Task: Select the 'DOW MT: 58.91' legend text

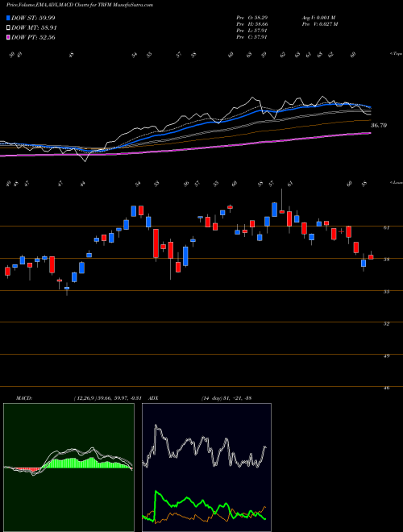Action: pyautogui.click(x=34, y=28)
